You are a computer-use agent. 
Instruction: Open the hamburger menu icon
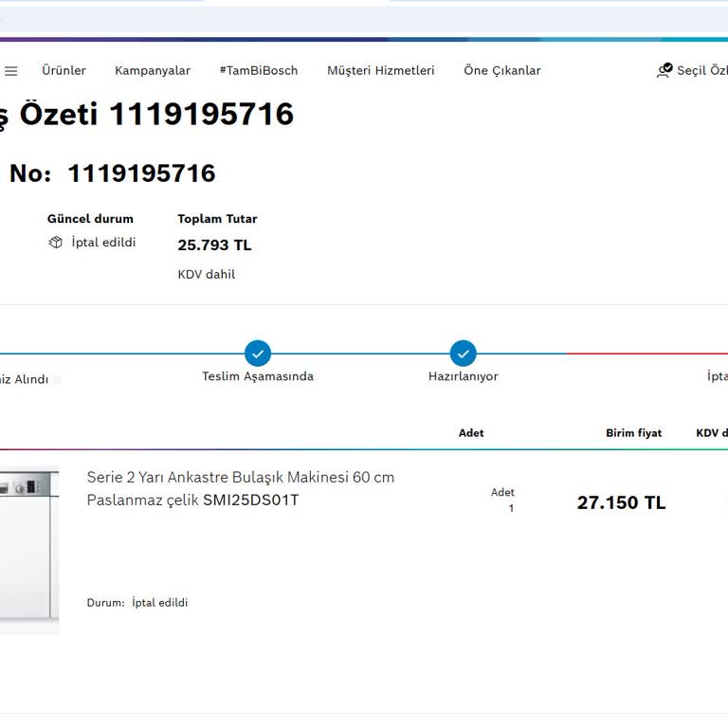10,71
